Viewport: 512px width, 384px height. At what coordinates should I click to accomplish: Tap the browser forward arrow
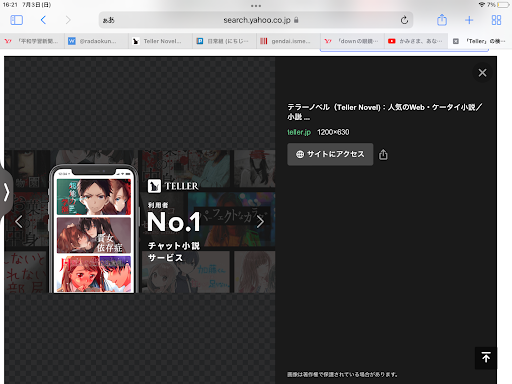pos(68,20)
